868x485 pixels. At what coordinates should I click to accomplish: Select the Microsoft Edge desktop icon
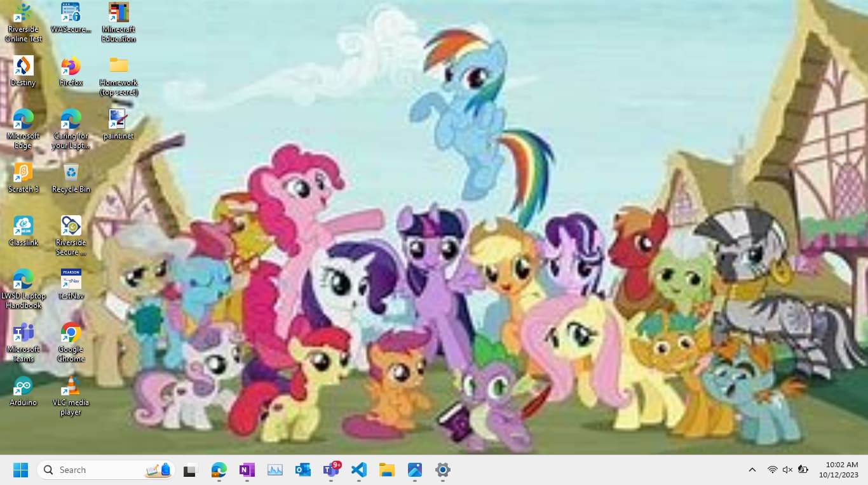[24, 130]
